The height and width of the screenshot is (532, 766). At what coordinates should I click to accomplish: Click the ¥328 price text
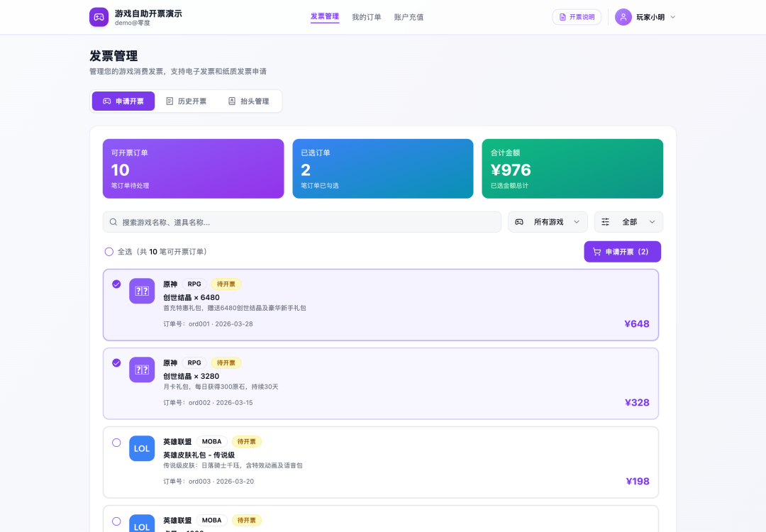point(637,402)
